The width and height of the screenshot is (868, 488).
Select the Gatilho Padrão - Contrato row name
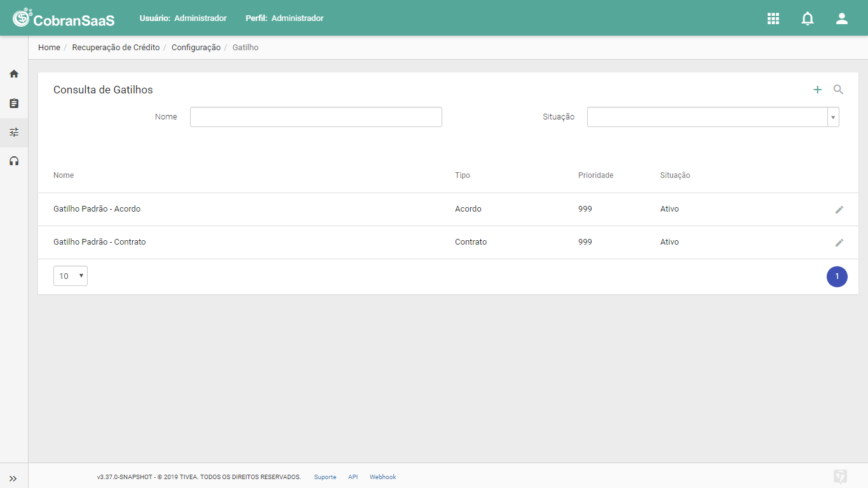pyautogui.click(x=100, y=242)
